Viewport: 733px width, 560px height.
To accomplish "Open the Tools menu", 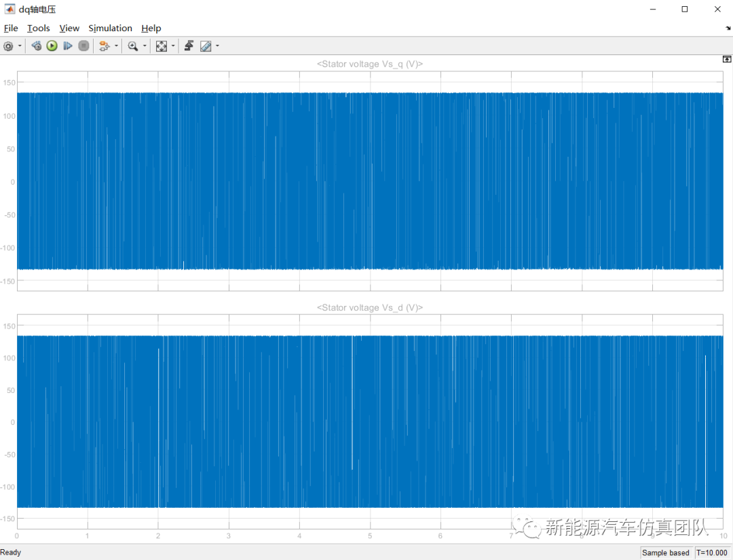I will (38, 28).
